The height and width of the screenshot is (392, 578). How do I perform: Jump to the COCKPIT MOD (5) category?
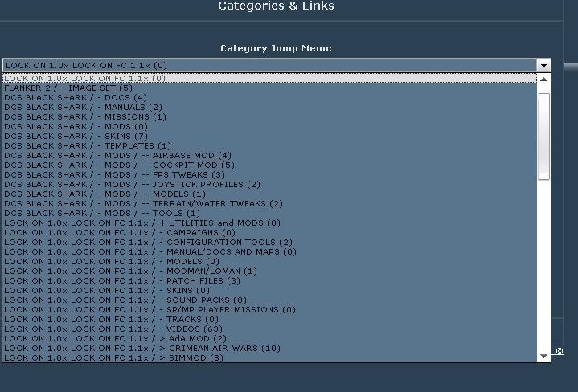click(x=269, y=165)
